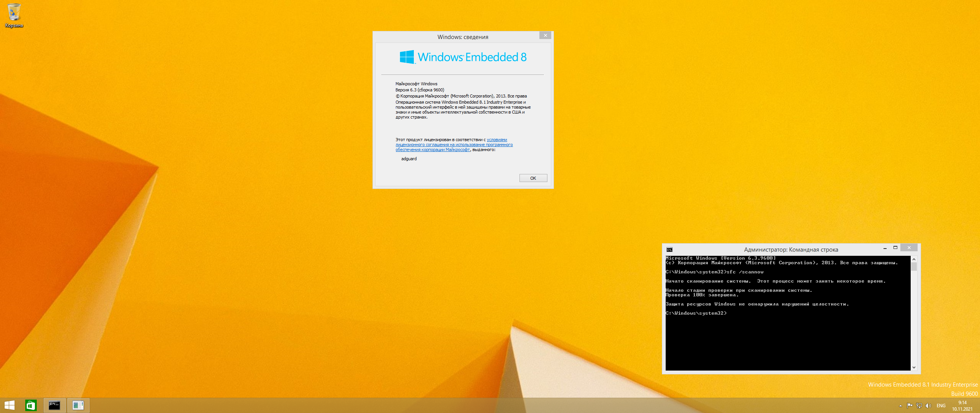Click Command Prompt scrollbar up arrow
The width and height of the screenshot is (980, 413).
click(914, 259)
